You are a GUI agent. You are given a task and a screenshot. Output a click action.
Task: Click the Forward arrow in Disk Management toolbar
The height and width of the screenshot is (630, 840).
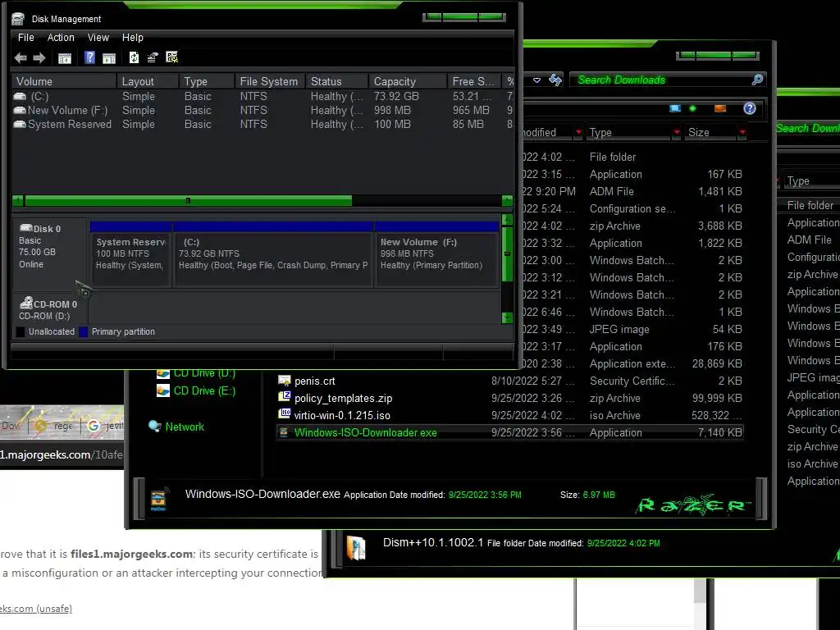point(39,58)
